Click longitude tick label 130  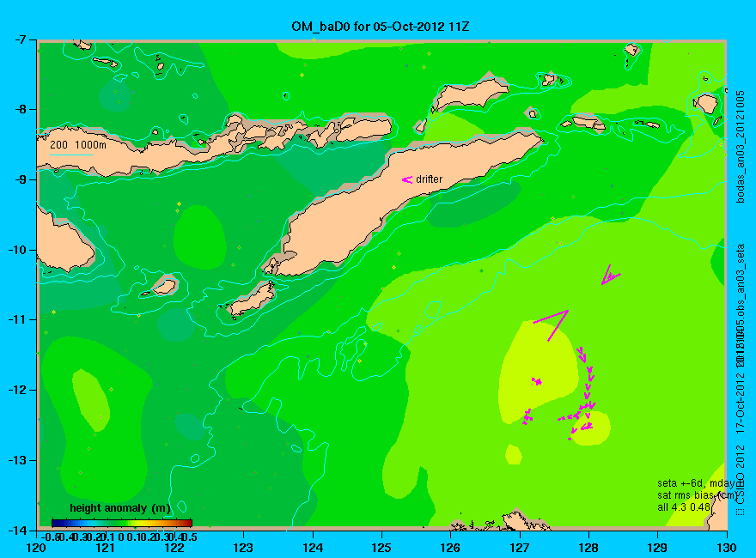click(727, 548)
